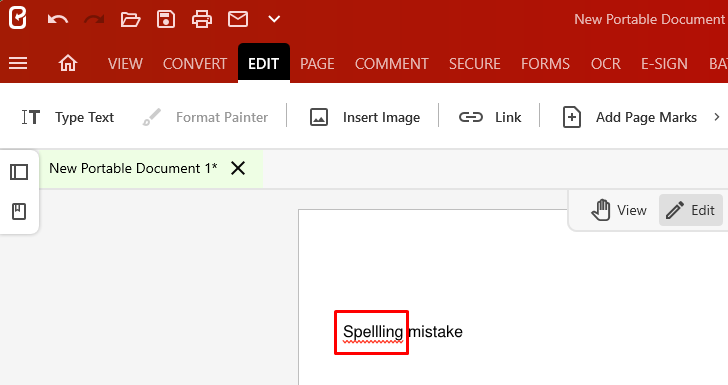Go to the Home screen icon
This screenshot has width=728, height=385.
(x=68, y=63)
